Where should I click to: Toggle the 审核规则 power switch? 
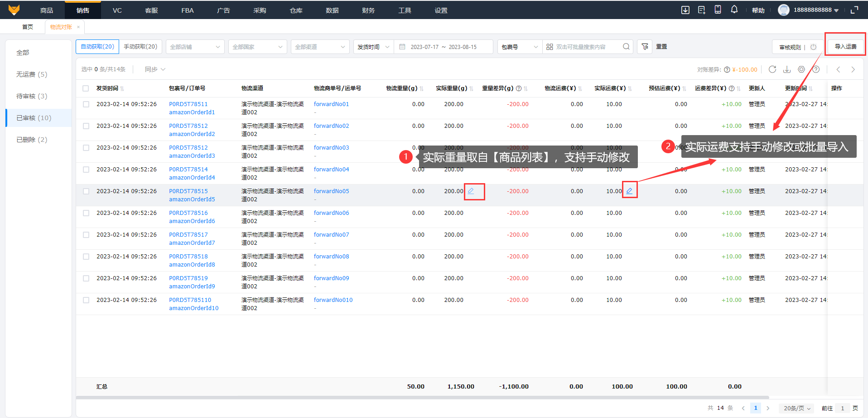pos(813,47)
